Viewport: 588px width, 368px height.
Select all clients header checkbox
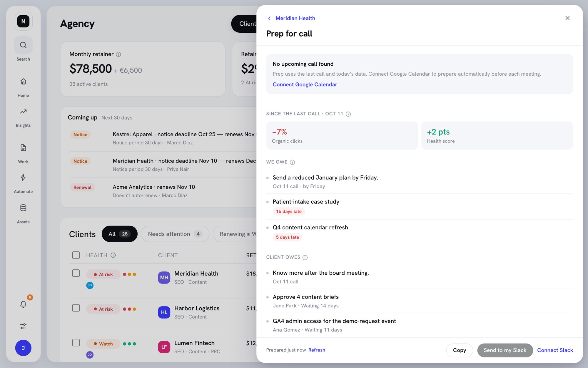(x=76, y=255)
